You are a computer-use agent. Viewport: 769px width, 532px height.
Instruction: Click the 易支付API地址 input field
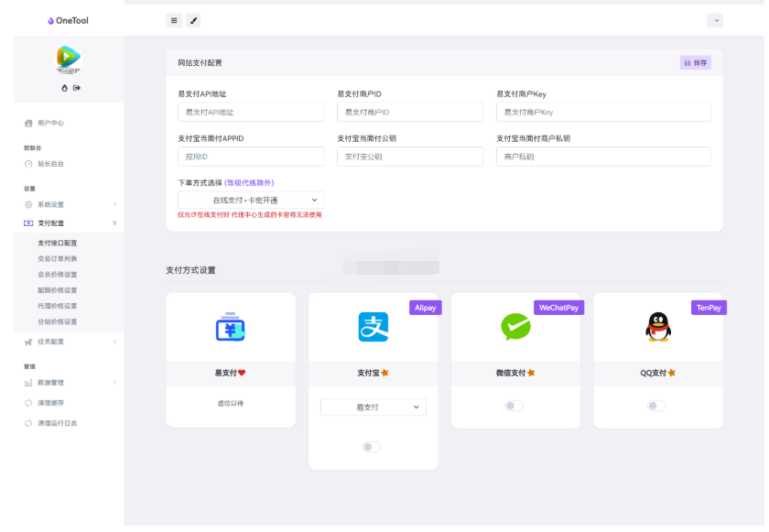tap(251, 111)
